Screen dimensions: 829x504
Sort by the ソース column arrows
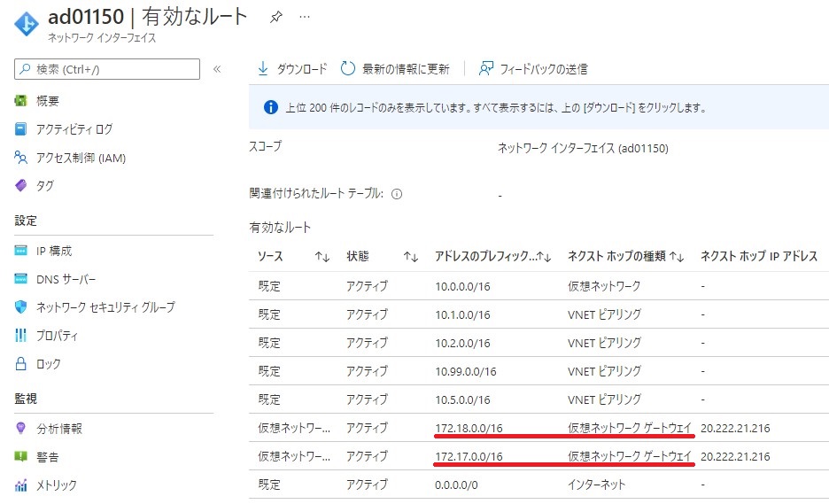[322, 257]
